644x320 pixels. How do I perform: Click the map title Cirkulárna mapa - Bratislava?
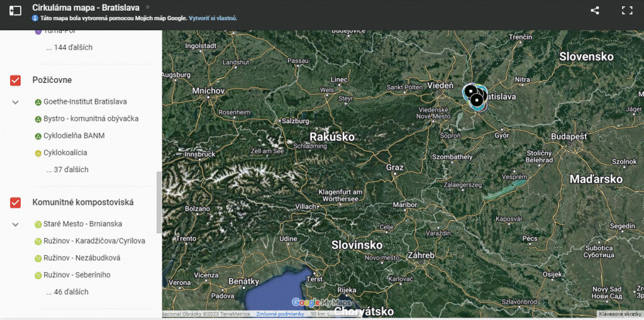86,8
